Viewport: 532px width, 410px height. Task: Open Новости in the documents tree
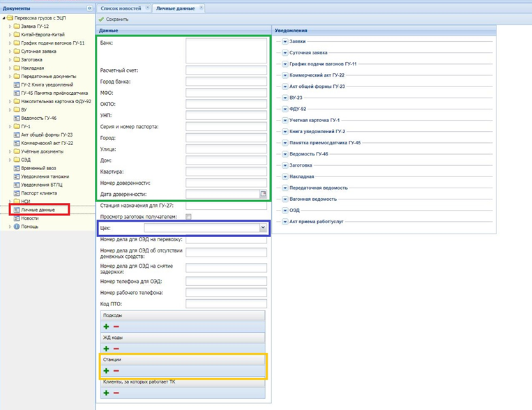pyautogui.click(x=30, y=218)
